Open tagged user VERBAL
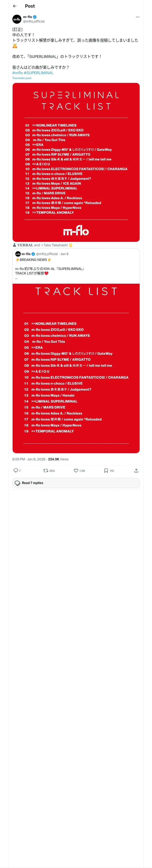Image resolution: width=152 pixels, height=868 pixels. 25,245
